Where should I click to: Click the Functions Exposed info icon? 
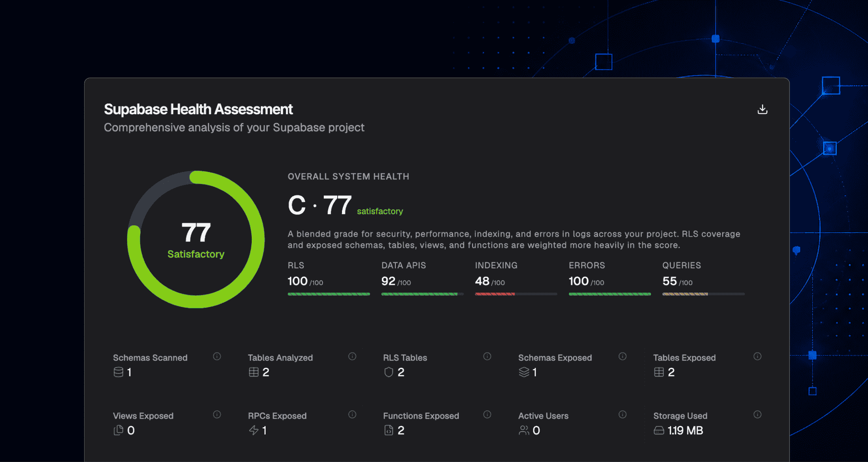point(487,415)
